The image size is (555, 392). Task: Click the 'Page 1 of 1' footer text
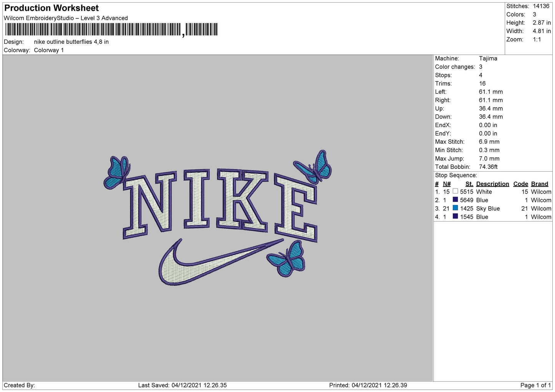pos(535,385)
